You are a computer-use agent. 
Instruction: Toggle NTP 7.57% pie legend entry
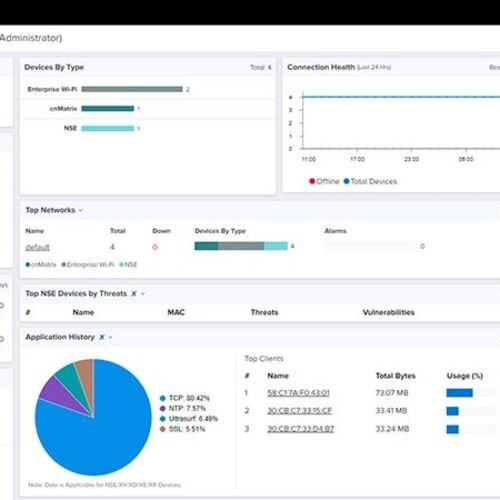coord(183,408)
